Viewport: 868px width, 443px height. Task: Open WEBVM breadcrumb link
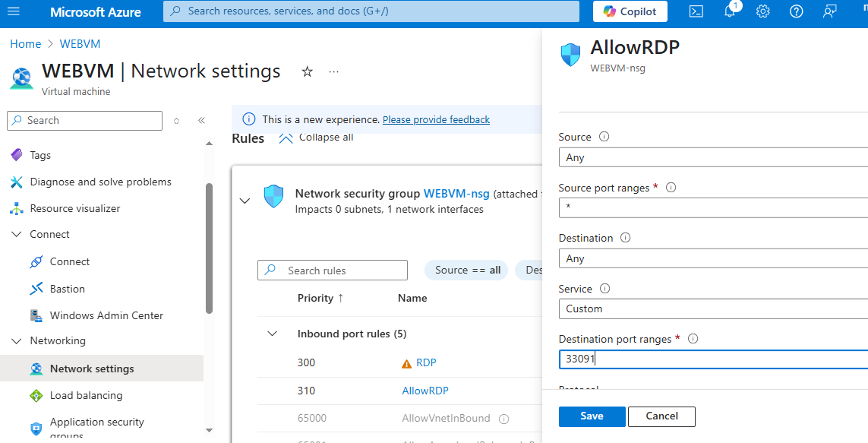click(80, 44)
